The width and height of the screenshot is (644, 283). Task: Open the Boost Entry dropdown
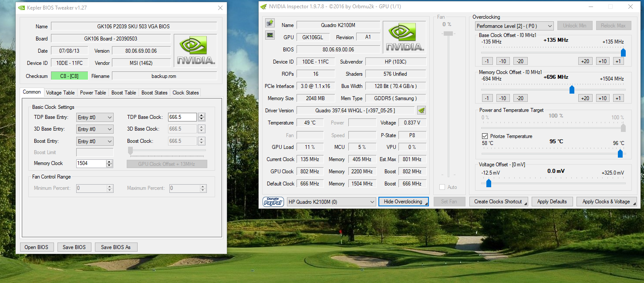pos(95,141)
